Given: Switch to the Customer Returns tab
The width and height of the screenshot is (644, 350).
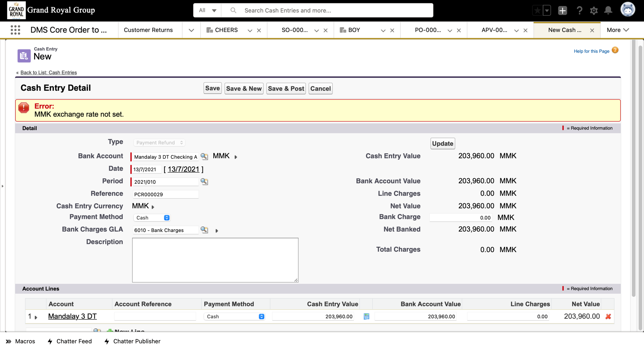Looking at the screenshot, I should (148, 30).
